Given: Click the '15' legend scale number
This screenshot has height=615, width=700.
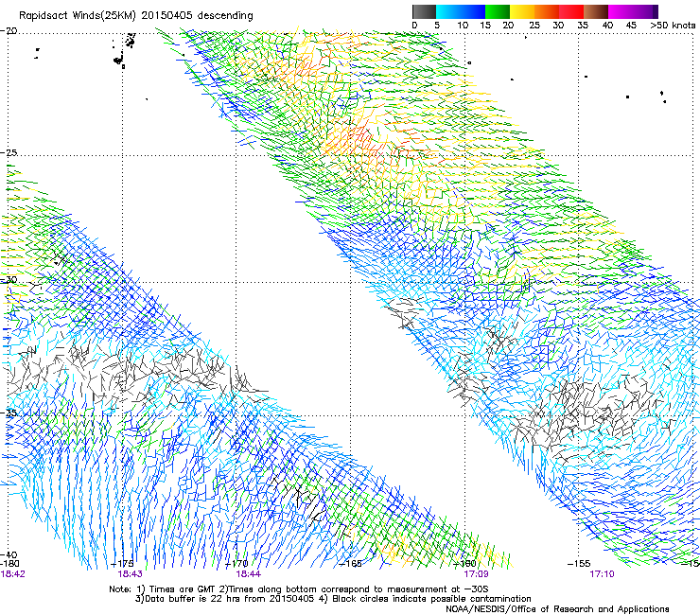Looking at the screenshot, I should tap(485, 26).
